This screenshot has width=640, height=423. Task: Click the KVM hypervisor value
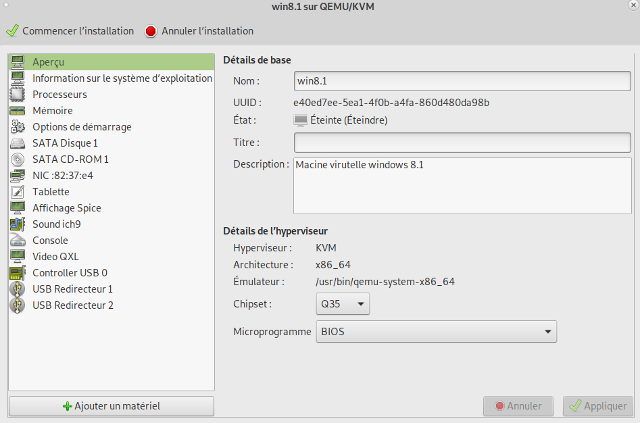point(326,248)
